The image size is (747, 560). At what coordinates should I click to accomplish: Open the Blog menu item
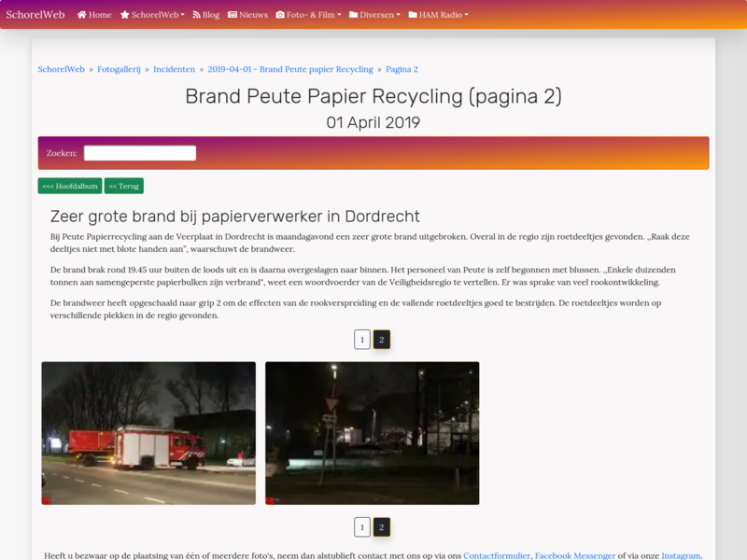click(x=206, y=15)
